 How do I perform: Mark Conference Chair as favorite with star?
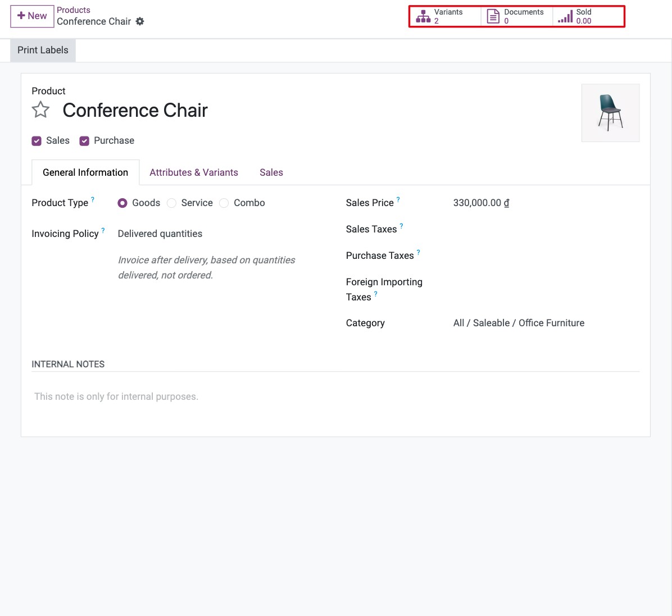point(40,110)
